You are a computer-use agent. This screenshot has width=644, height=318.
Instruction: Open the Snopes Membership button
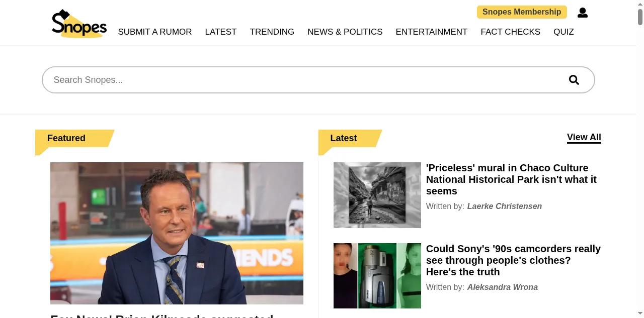pyautogui.click(x=522, y=12)
